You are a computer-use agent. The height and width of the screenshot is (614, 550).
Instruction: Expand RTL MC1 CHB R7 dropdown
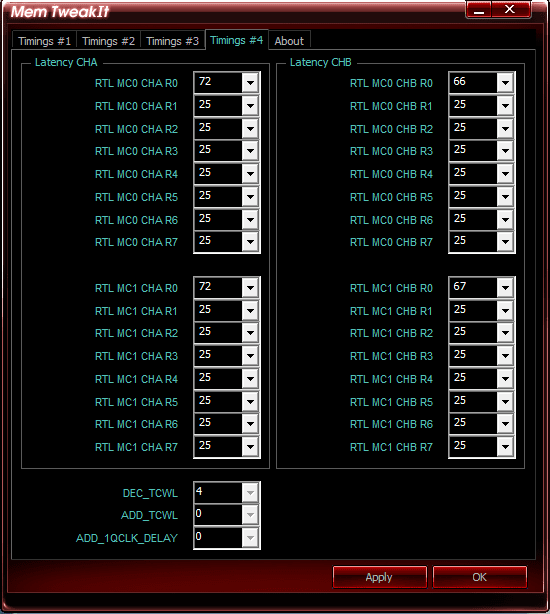coord(505,447)
